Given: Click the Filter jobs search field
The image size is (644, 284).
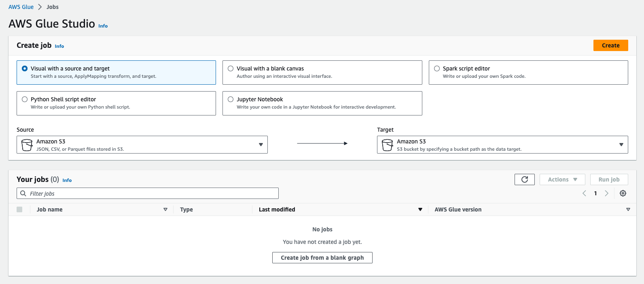Looking at the screenshot, I should coord(148,193).
